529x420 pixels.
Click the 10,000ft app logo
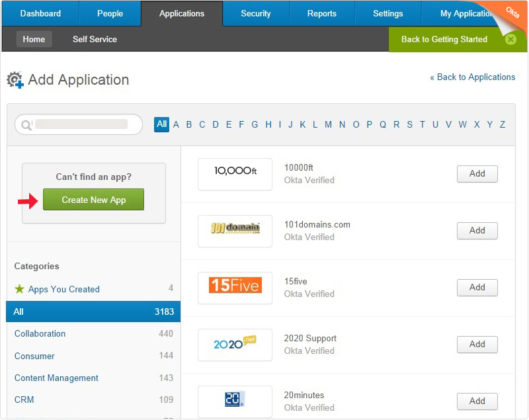(x=235, y=174)
